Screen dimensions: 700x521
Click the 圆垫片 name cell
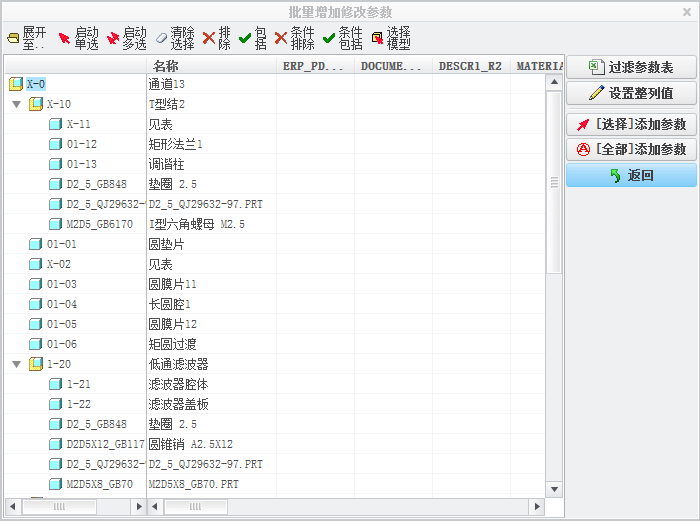(x=211, y=244)
